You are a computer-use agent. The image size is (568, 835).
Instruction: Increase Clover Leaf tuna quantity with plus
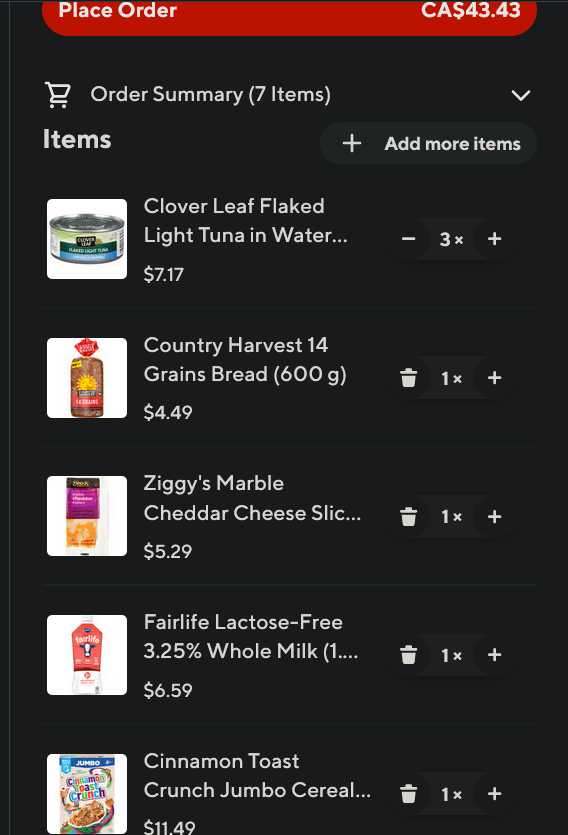coord(495,239)
